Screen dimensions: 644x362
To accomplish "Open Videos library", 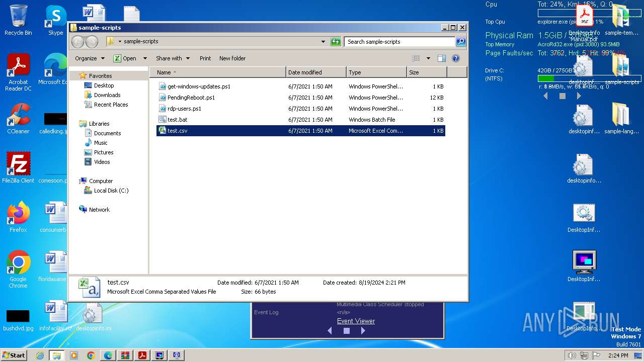I will pyautogui.click(x=102, y=162).
